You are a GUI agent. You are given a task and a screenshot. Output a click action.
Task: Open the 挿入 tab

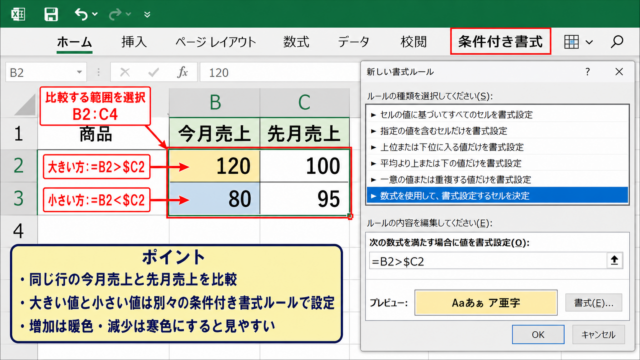click(134, 42)
